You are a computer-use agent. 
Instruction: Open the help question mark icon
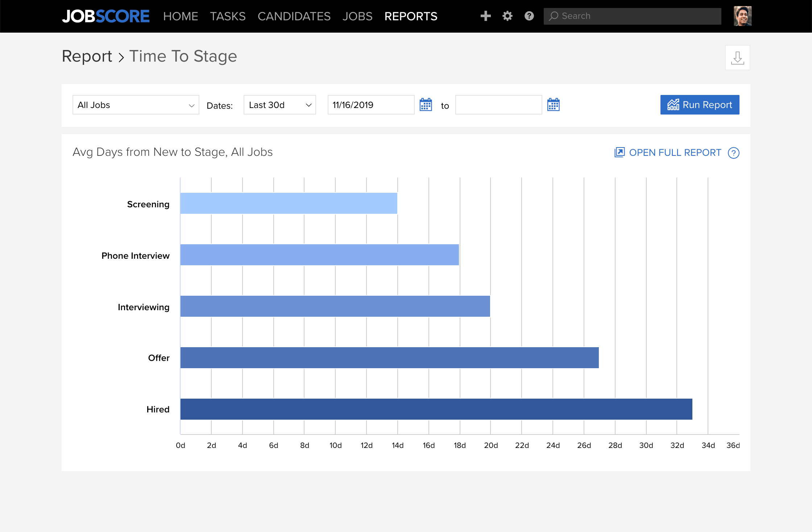(529, 16)
